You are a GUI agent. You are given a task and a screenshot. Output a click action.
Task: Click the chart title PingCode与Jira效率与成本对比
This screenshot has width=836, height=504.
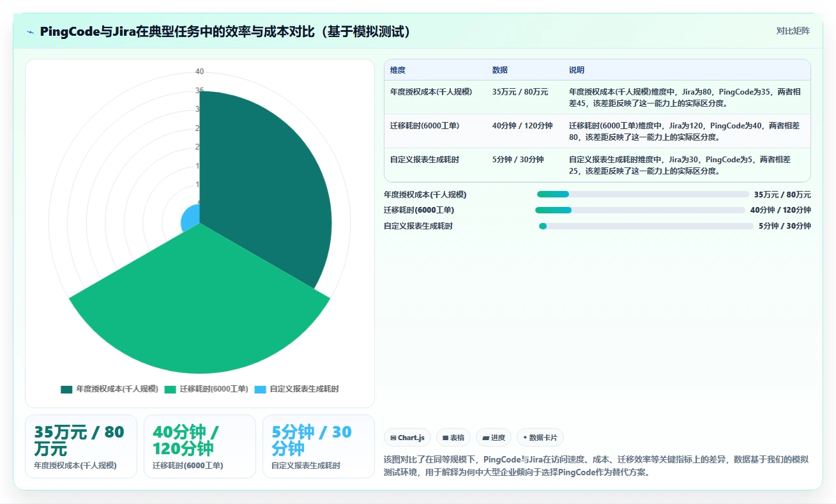[x=225, y=32]
